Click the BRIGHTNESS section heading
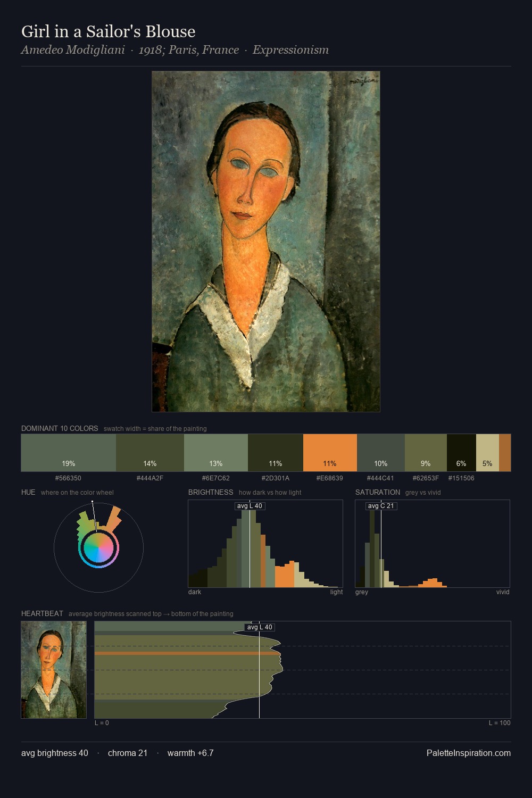532x798 pixels. [211, 492]
